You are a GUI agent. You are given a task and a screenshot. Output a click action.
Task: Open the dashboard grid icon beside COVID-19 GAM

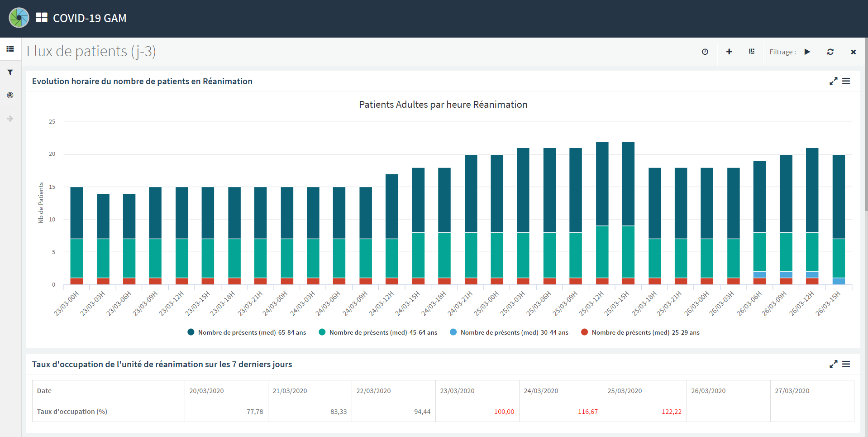pyautogui.click(x=42, y=18)
